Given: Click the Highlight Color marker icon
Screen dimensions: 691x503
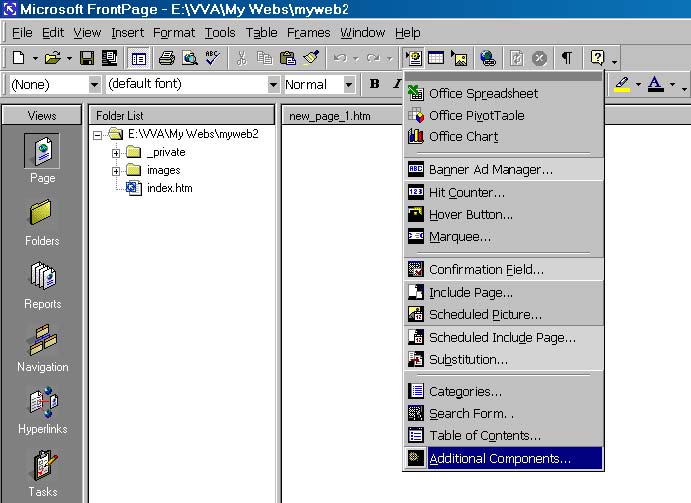Looking at the screenshot, I should pyautogui.click(x=622, y=84).
